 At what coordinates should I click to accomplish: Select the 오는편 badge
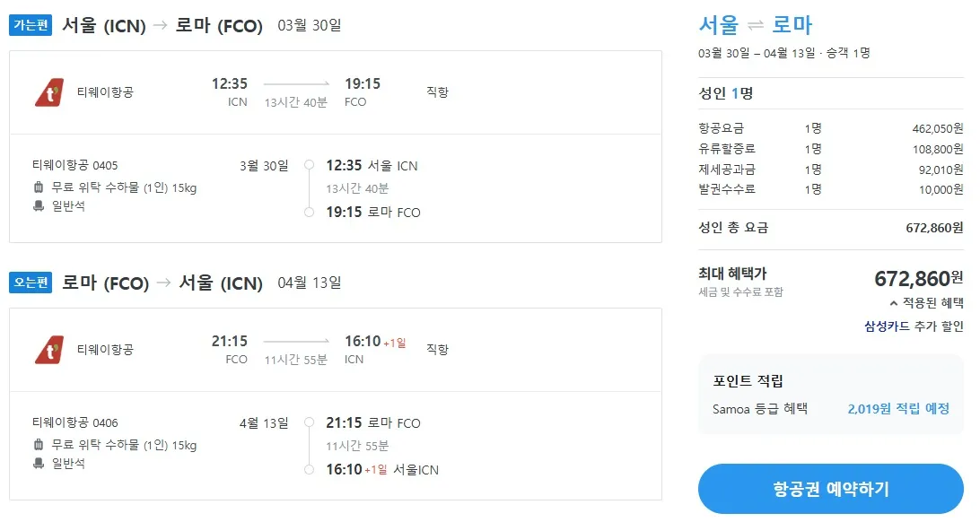[x=30, y=282]
